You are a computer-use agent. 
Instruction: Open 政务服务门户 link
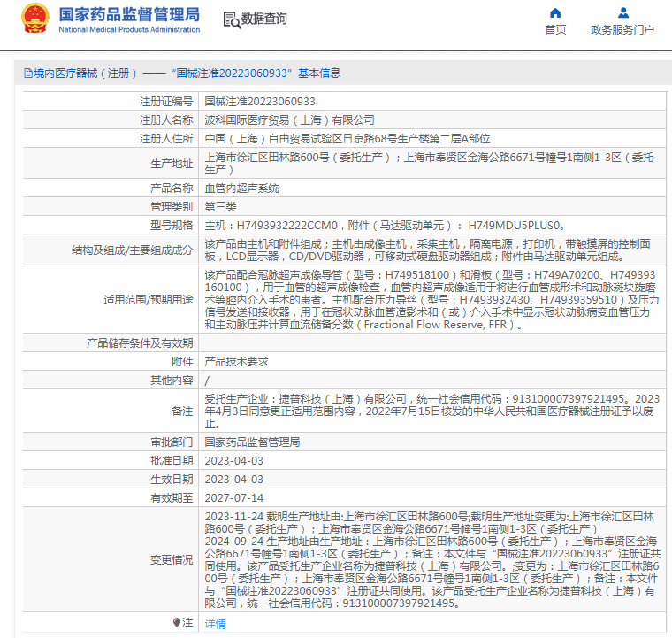[x=622, y=29]
